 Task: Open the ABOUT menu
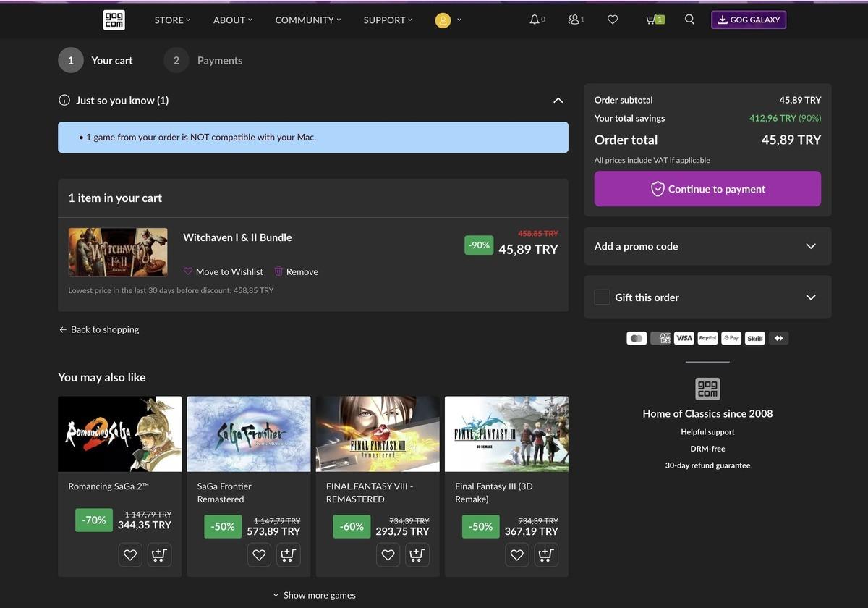pyautogui.click(x=233, y=20)
